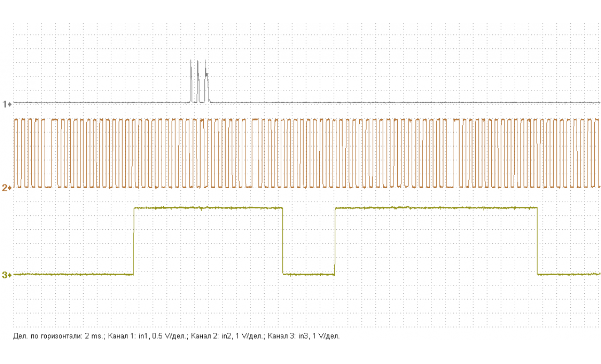Click the channel 1 zero-level marker
The height and width of the screenshot is (364, 601).
(7, 104)
